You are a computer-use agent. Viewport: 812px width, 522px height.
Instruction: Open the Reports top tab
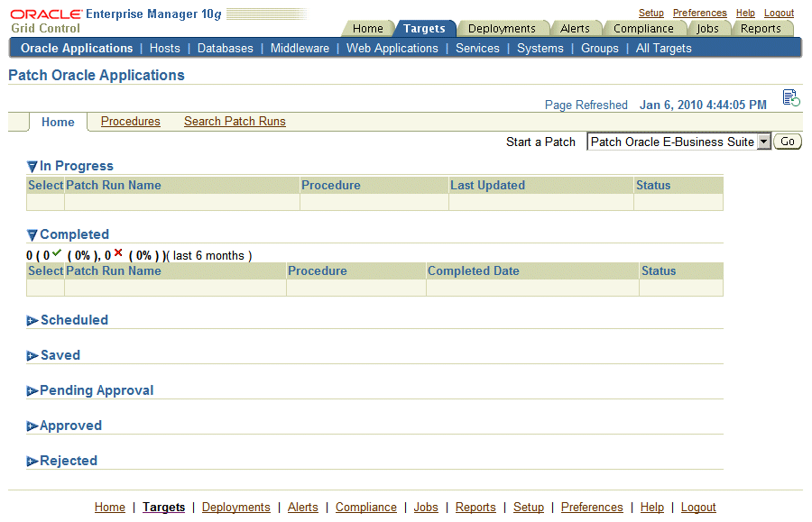[x=761, y=29]
